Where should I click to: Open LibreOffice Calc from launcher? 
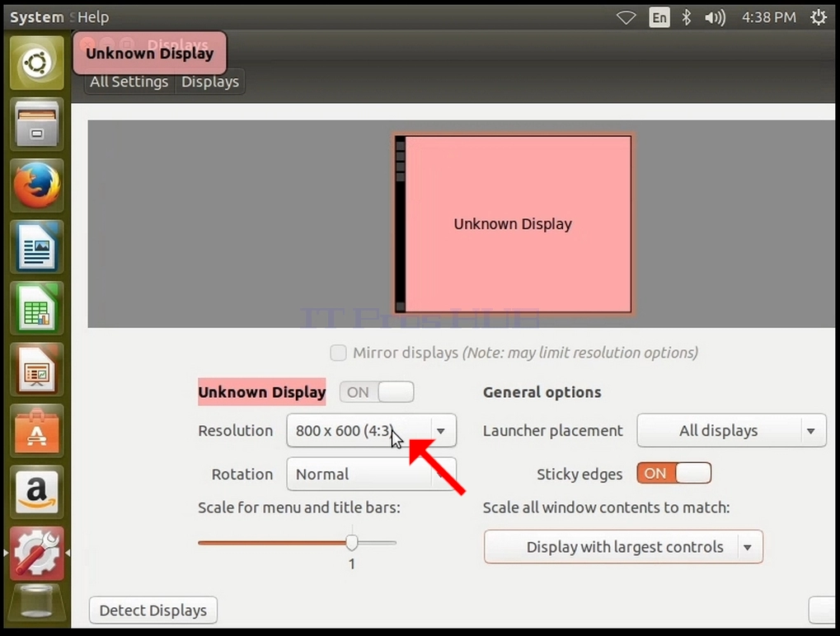(x=36, y=308)
